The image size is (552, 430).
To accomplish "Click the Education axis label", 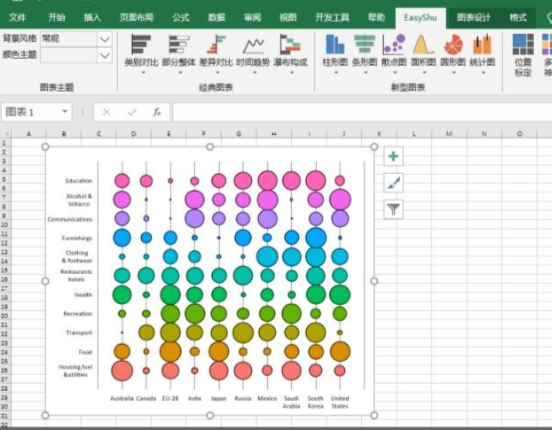I will 79,181.
